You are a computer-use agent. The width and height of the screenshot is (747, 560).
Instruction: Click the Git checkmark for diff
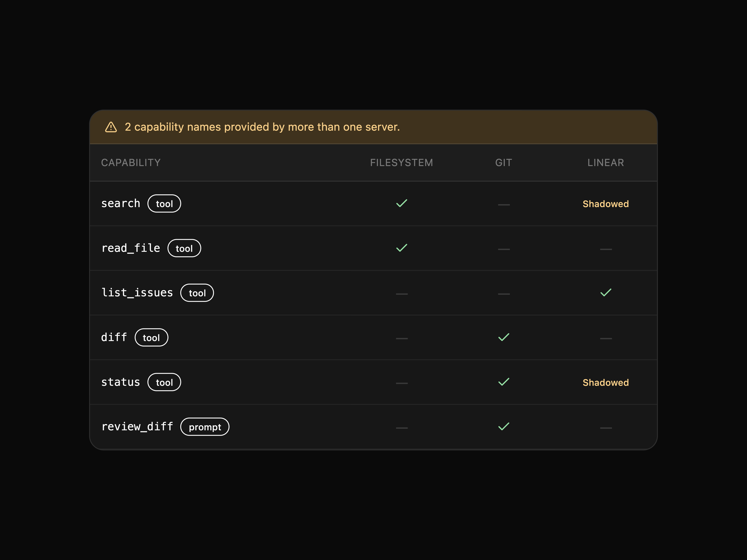click(x=503, y=337)
